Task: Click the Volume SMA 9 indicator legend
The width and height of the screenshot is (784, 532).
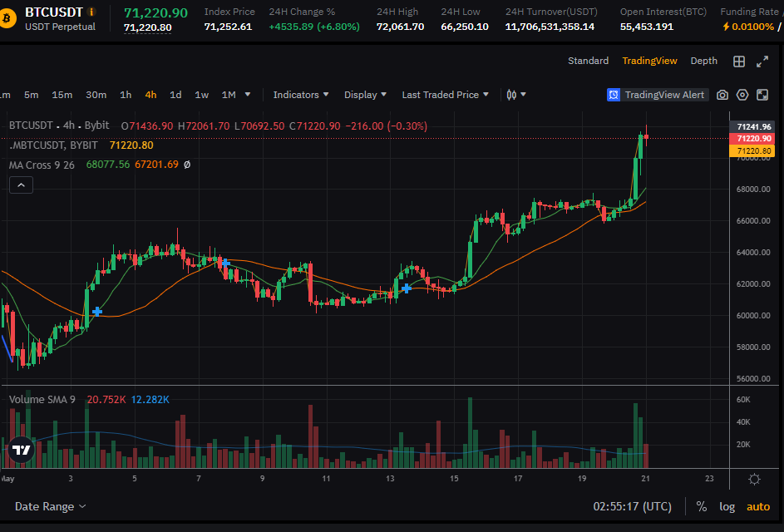Action: pyautogui.click(x=42, y=400)
